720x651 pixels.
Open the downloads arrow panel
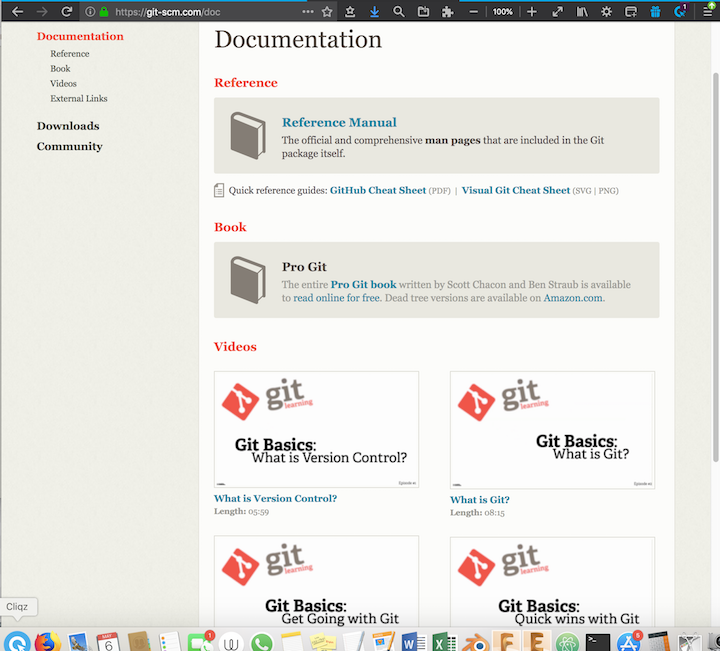374,11
